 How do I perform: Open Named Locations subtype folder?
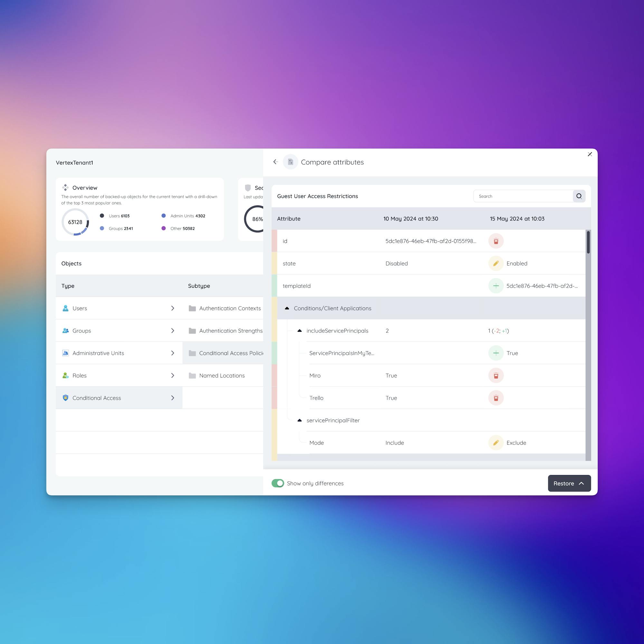222,376
